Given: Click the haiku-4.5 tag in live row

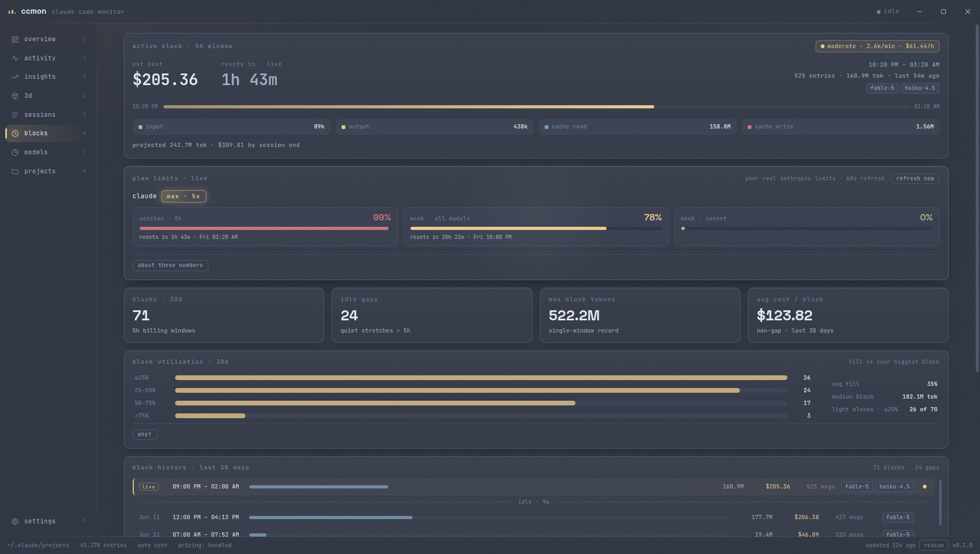Looking at the screenshot, I should coord(894,487).
